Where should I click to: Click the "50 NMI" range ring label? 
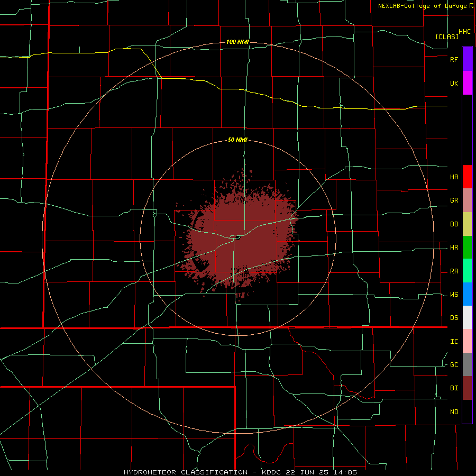pyautogui.click(x=237, y=140)
